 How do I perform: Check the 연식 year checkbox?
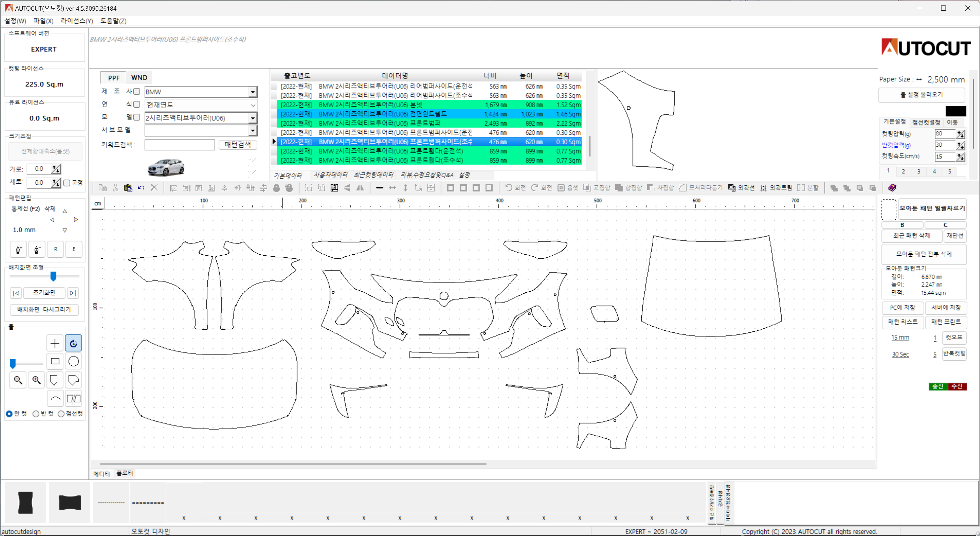point(136,104)
